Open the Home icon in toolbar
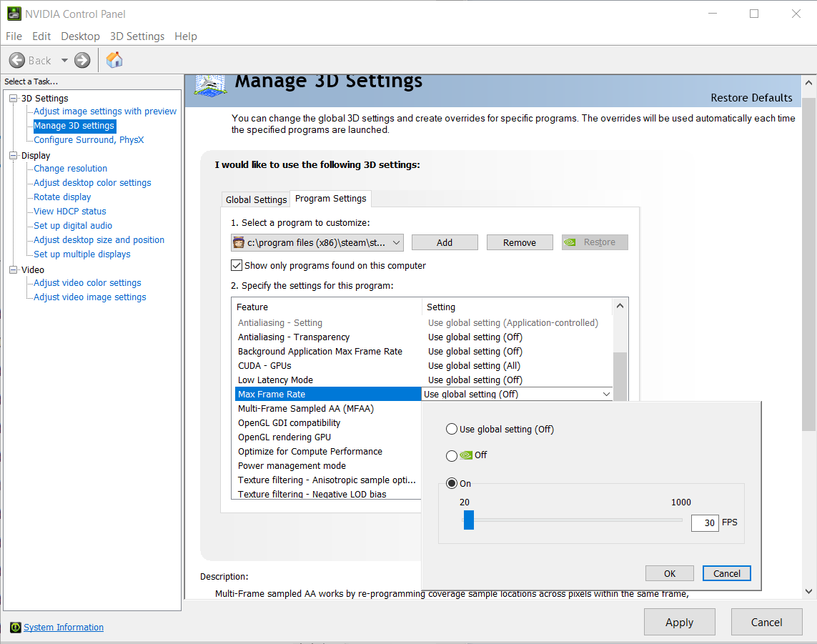 pos(114,60)
